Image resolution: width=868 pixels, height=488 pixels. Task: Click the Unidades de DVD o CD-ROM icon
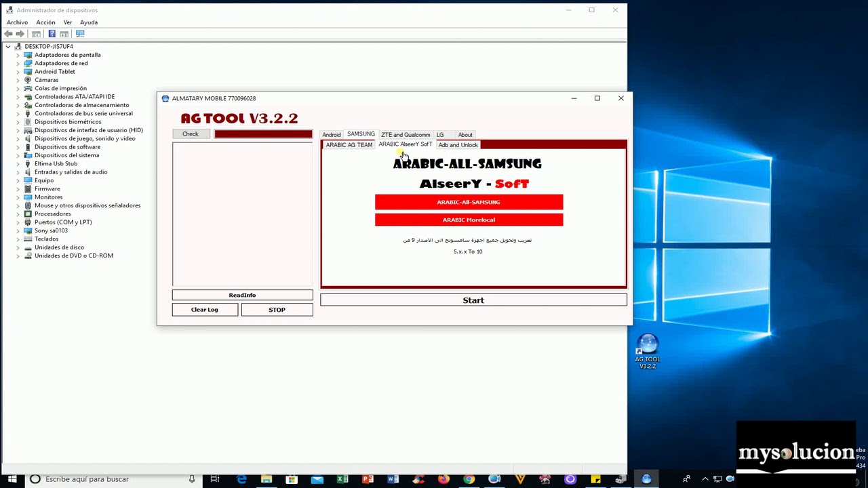[28, 256]
